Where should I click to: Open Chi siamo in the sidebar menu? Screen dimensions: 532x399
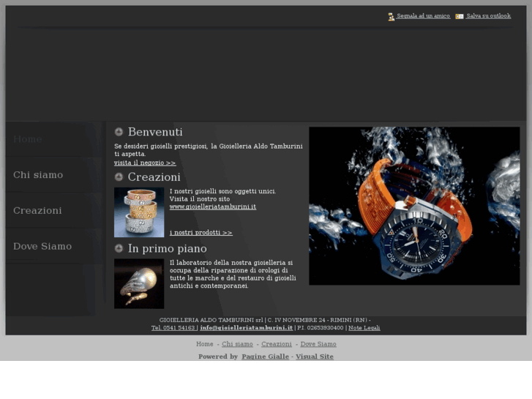pyautogui.click(x=38, y=175)
